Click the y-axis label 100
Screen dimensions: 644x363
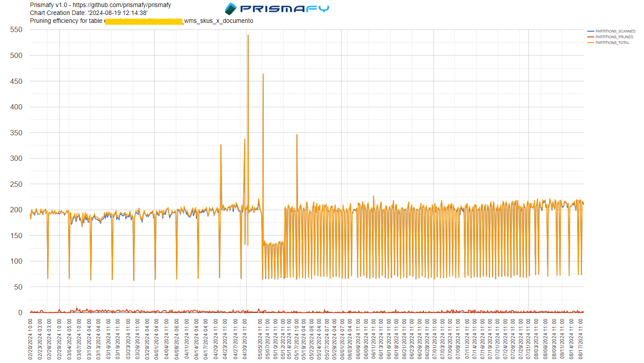pyautogui.click(x=16, y=261)
